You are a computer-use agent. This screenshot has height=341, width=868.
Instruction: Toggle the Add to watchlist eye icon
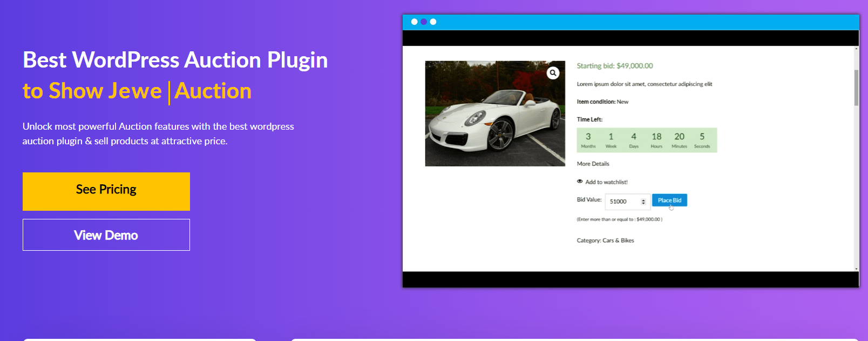point(580,182)
